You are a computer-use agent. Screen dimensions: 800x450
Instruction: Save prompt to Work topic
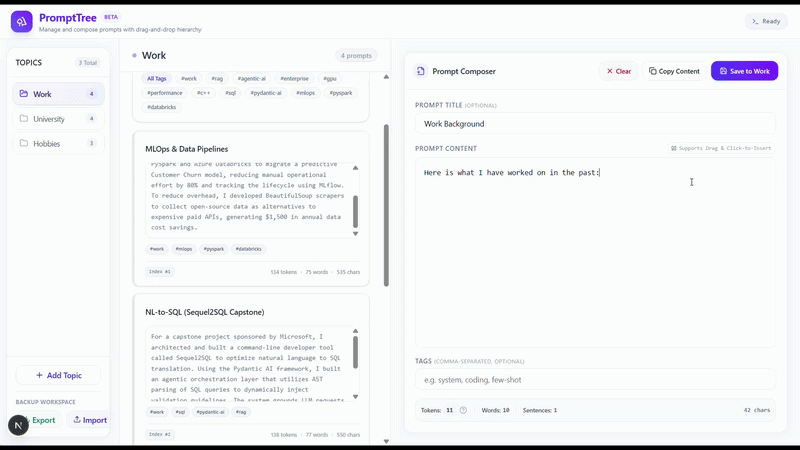coord(744,71)
